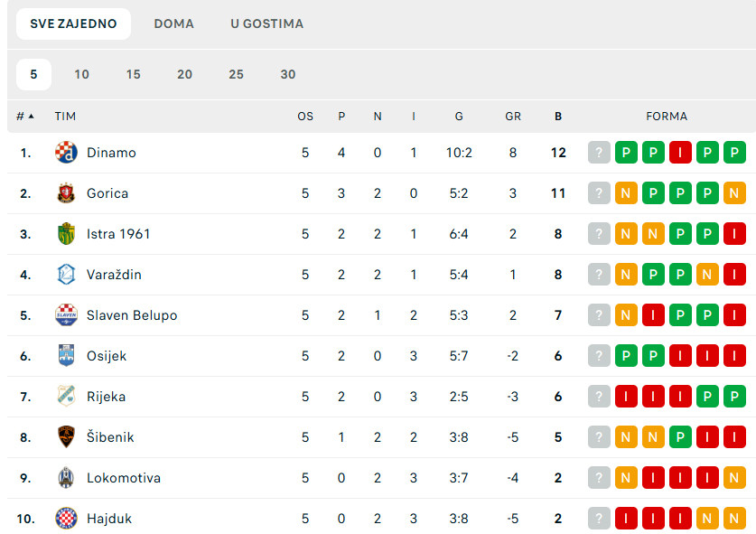Click the Dinamo club crest icon
The width and height of the screenshot is (756, 534).
(x=66, y=153)
